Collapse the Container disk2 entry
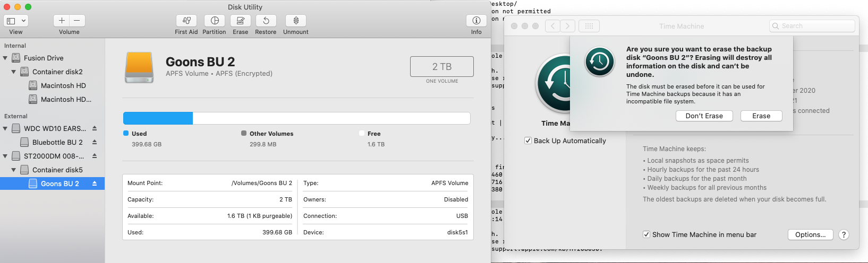This screenshot has width=868, height=263. 14,72
